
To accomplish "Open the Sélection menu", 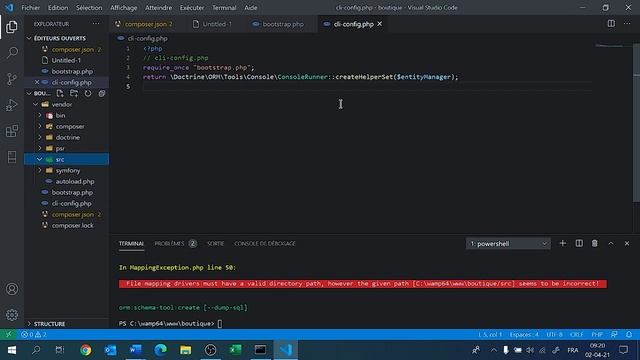I will pos(89,7).
